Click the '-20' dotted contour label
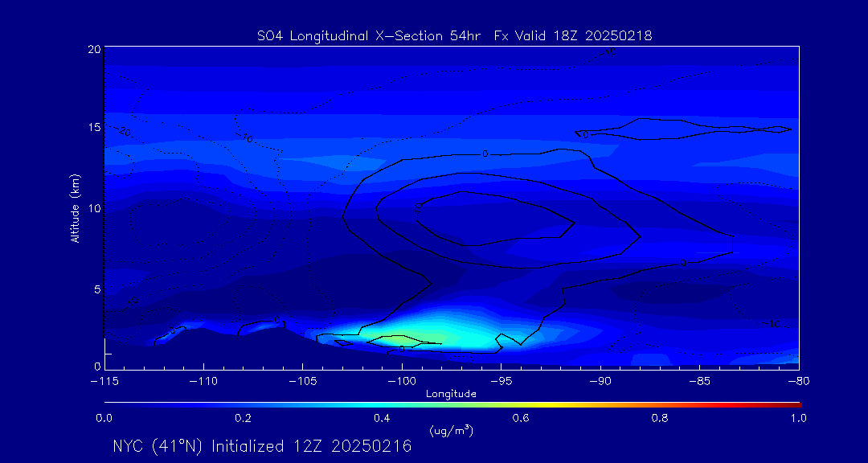The width and height of the screenshot is (868, 463). [x=123, y=132]
